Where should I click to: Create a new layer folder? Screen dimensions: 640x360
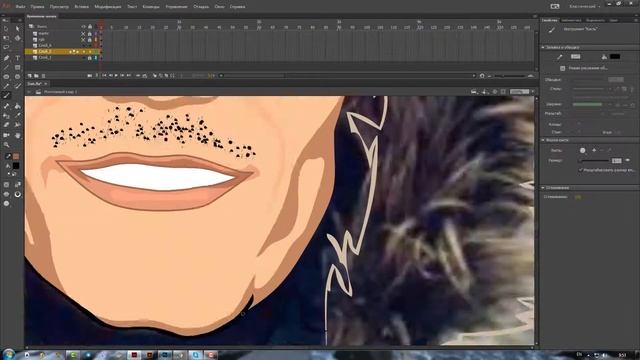(x=36, y=76)
